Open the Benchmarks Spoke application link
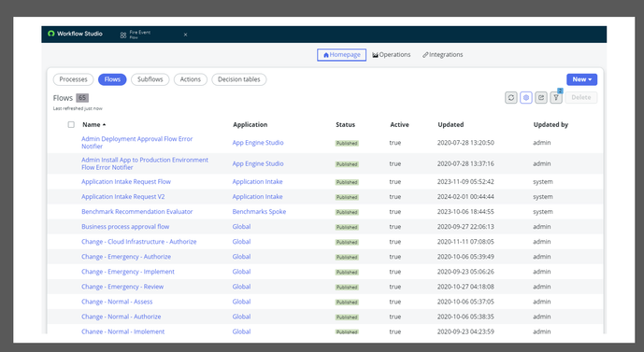This screenshot has width=644, height=352. 259,212
